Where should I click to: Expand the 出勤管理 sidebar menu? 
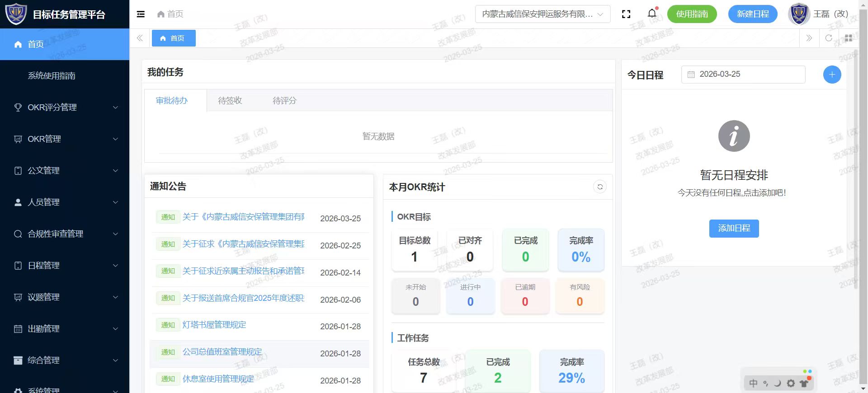pos(65,329)
